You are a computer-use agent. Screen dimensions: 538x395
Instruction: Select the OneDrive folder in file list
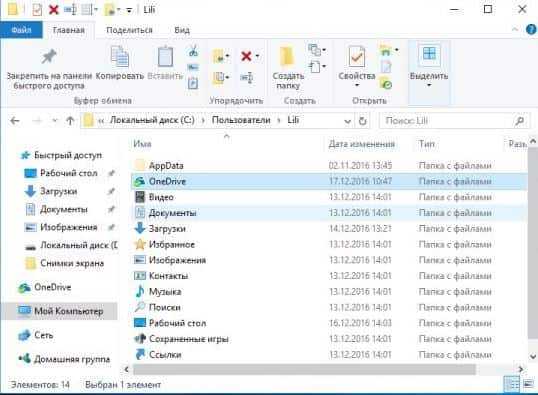(329, 181)
